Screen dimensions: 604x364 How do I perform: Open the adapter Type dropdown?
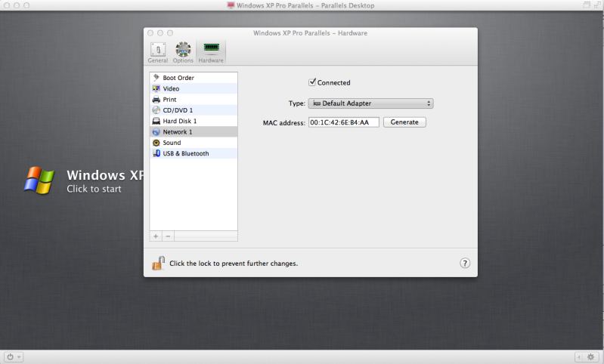[x=370, y=103]
